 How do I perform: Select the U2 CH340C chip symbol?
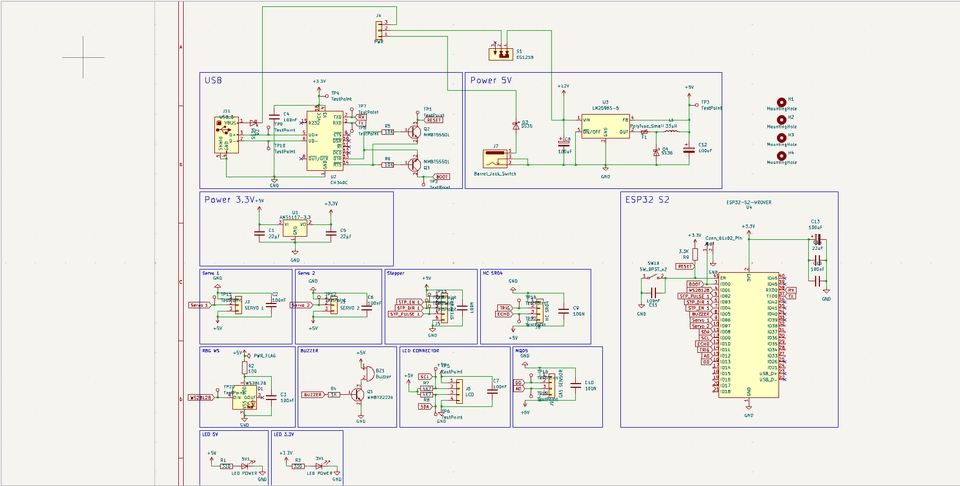(x=324, y=140)
